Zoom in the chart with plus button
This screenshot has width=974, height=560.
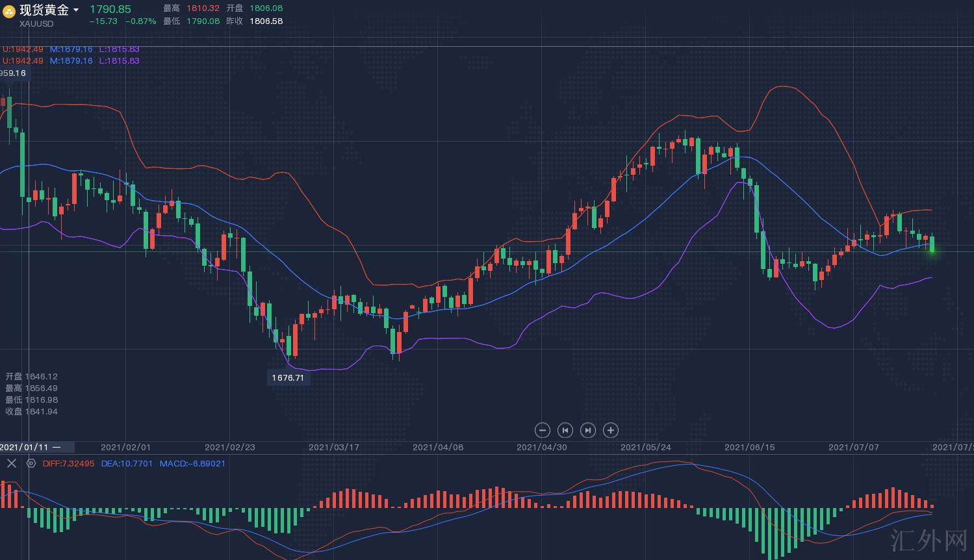pyautogui.click(x=610, y=430)
